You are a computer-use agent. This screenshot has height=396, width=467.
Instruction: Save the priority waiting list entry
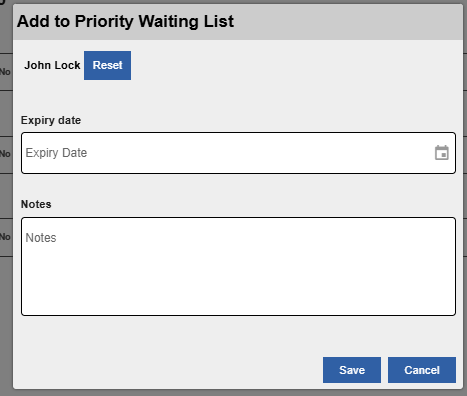(352, 370)
